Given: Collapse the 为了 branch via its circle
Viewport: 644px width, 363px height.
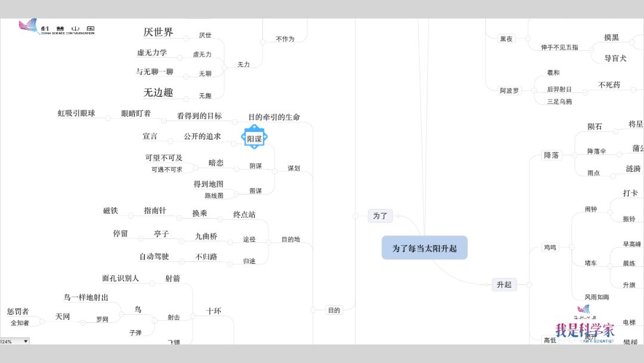Looking at the screenshot, I should point(356,216).
